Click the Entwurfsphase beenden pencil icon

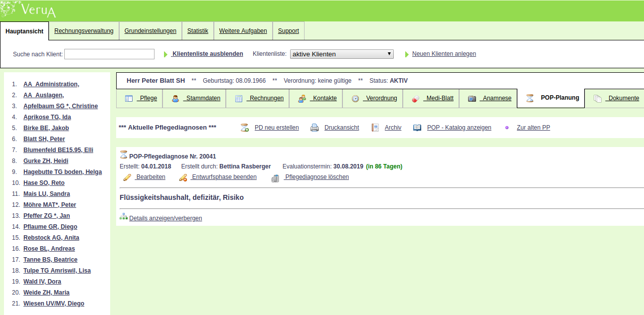pos(183,177)
